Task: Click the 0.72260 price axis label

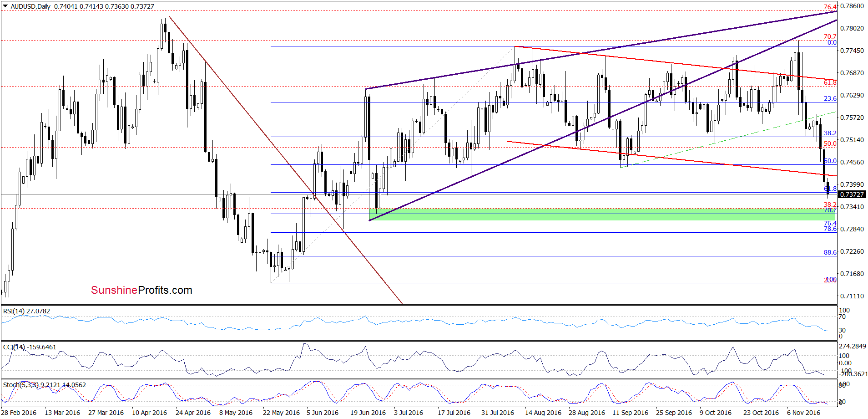Action: point(852,251)
